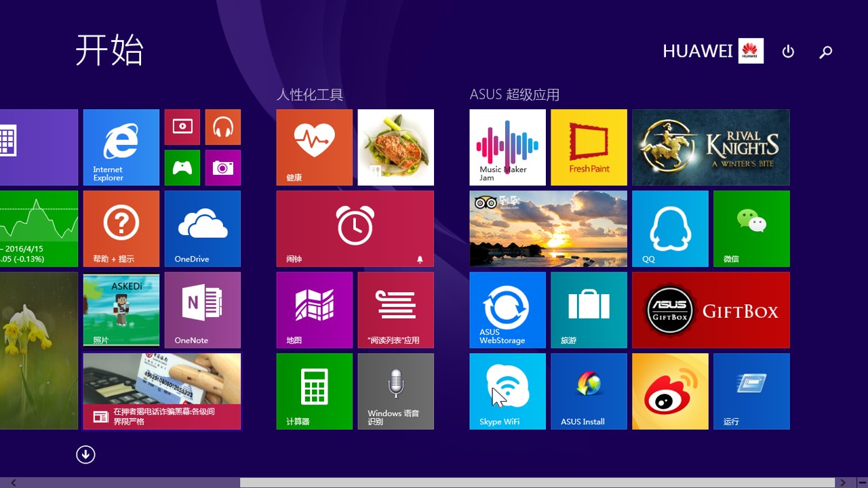Launch the OneNote tile
Screen dimensions: 868x488
click(x=203, y=310)
